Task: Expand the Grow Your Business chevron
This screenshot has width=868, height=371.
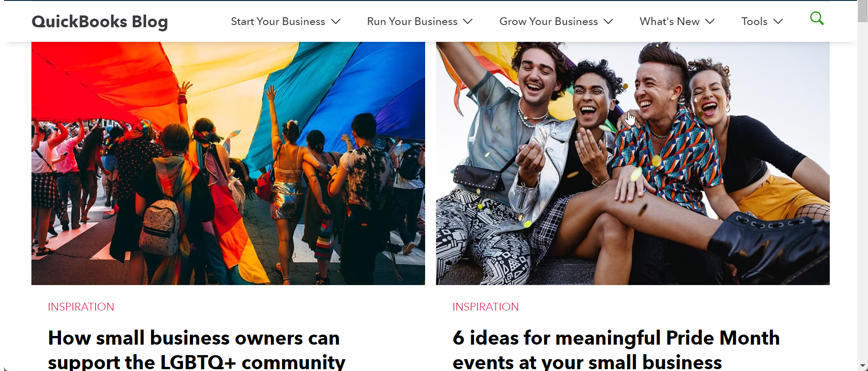Action: pos(609,21)
